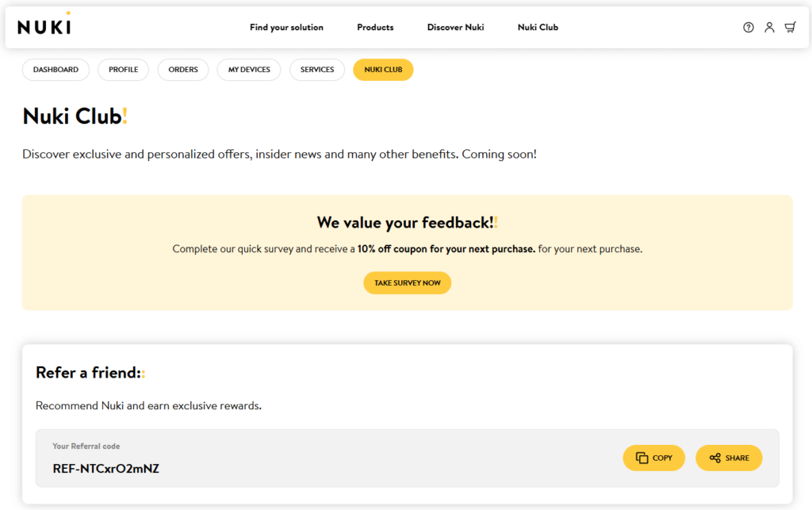Viewport: 812px width, 510px height.
Task: Share the referral code
Action: [x=730, y=458]
